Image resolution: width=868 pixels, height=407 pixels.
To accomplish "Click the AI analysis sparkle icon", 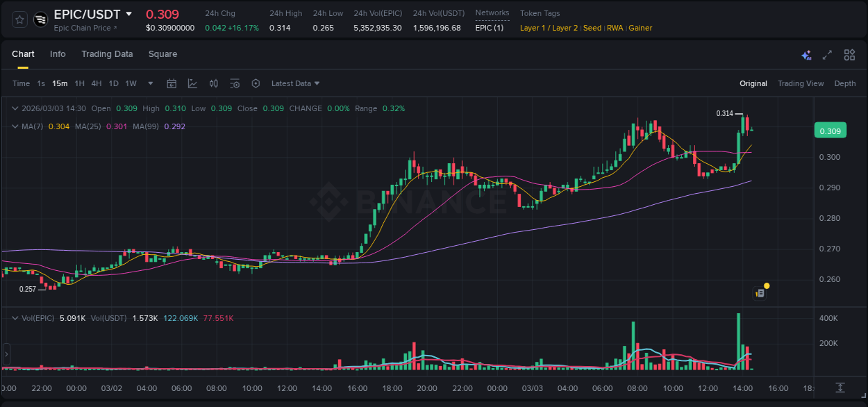I will 806,54.
